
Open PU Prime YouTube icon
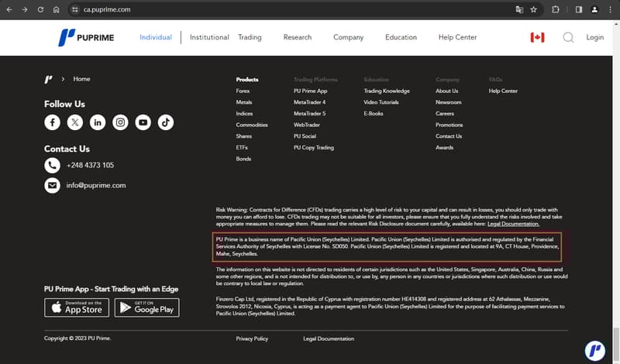(143, 122)
